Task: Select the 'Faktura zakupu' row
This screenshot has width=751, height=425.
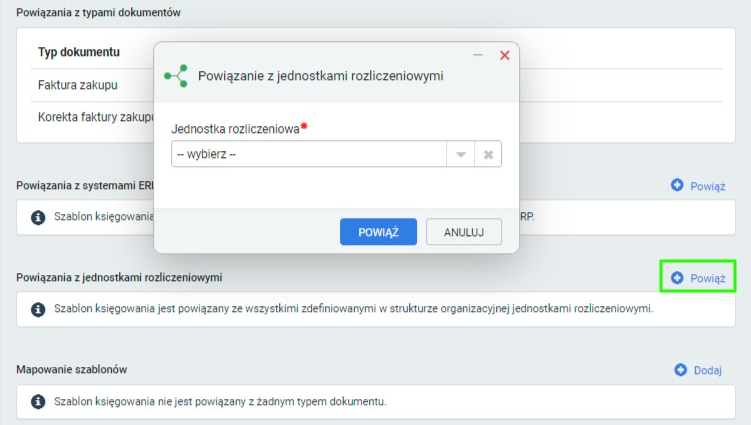Action: 376,85
